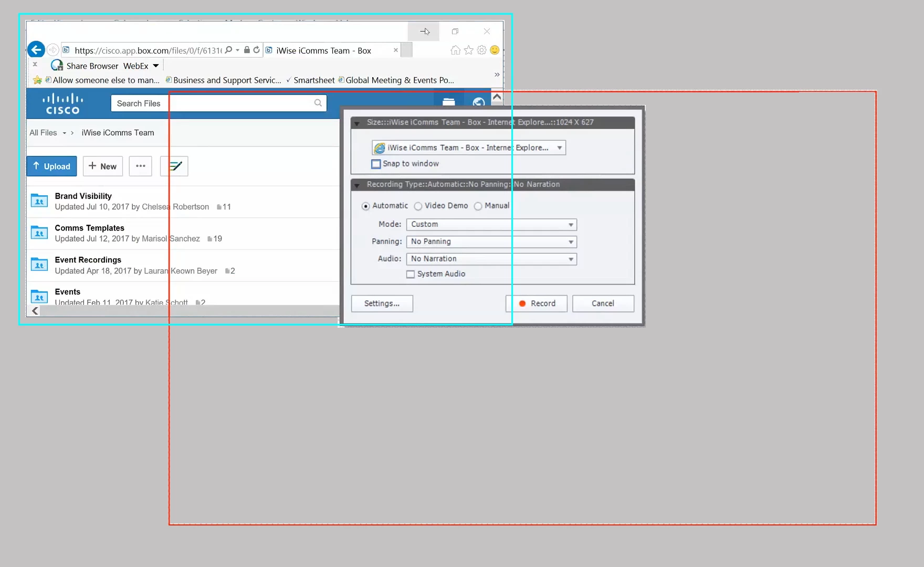924x567 pixels.
Task: Go back with the browser back arrow
Action: pyautogui.click(x=36, y=50)
